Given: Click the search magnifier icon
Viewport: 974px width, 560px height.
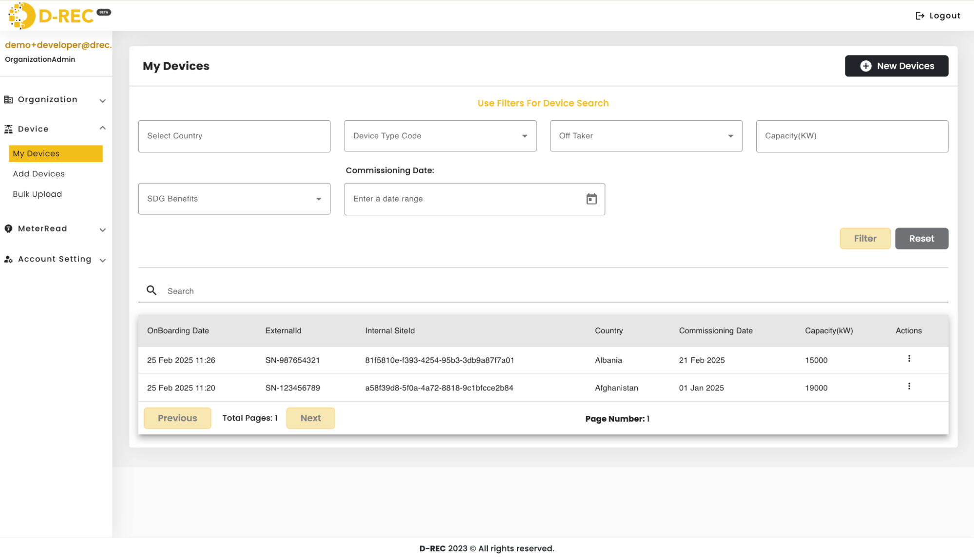Looking at the screenshot, I should (152, 291).
